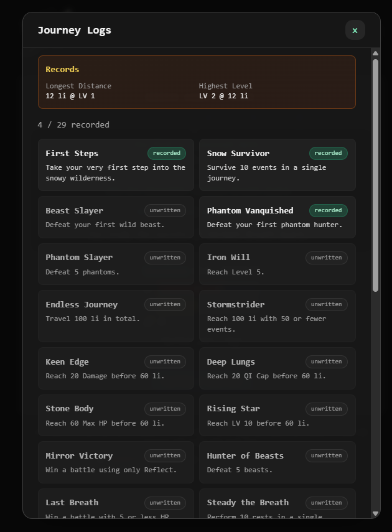
Task: Click the Iron Will unwritten badge
Action: (x=326, y=258)
